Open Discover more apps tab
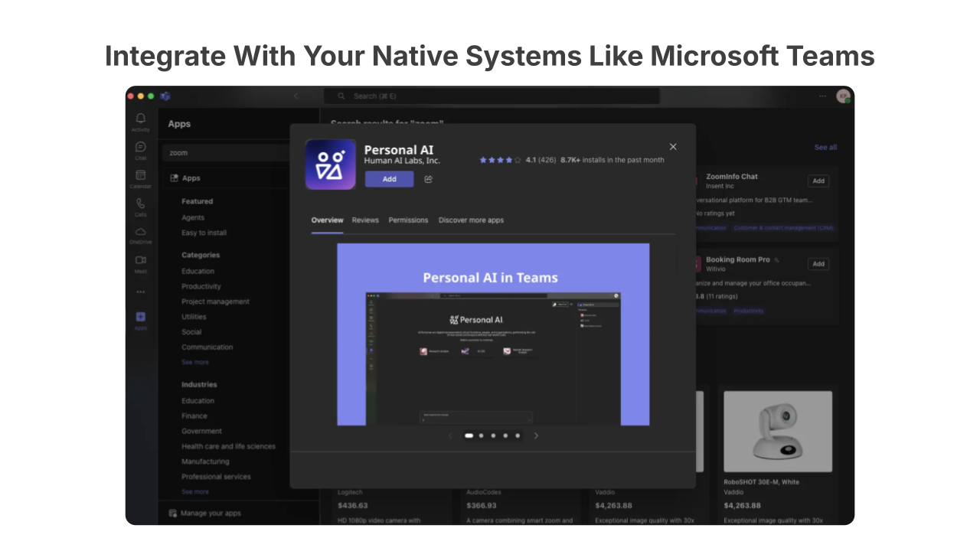Screen dimensions: 980x551 coord(471,220)
